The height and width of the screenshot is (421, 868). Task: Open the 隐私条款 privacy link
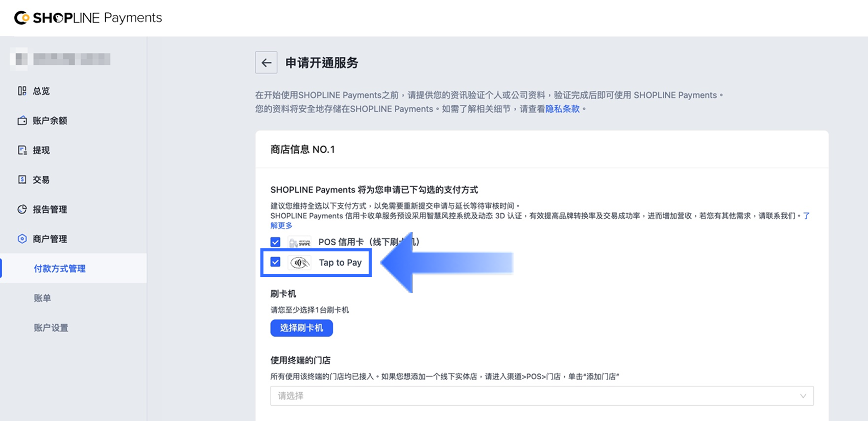[x=563, y=109]
